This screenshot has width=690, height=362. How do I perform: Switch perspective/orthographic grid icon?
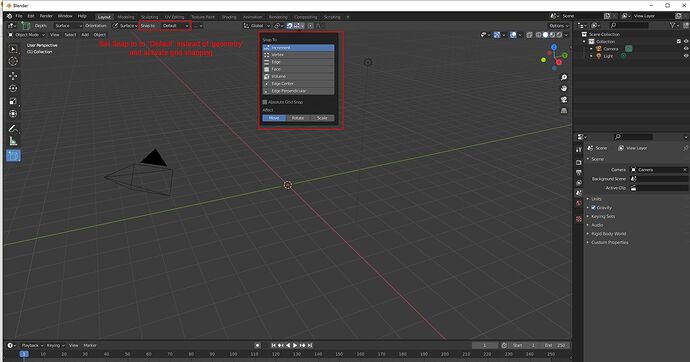pos(564,111)
